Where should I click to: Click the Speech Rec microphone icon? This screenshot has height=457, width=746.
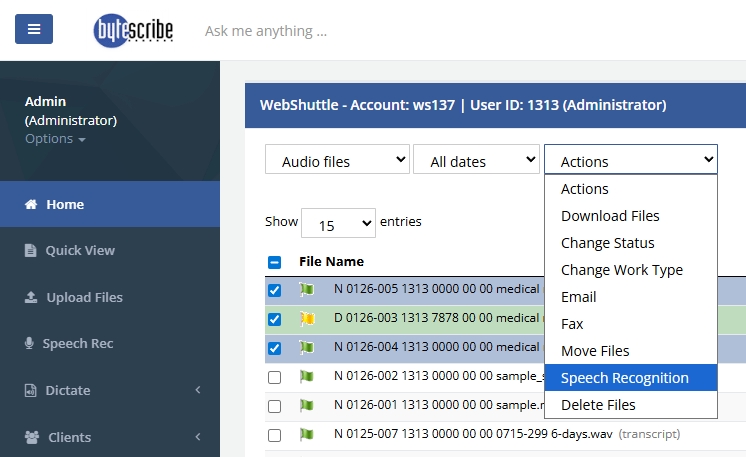[30, 344]
